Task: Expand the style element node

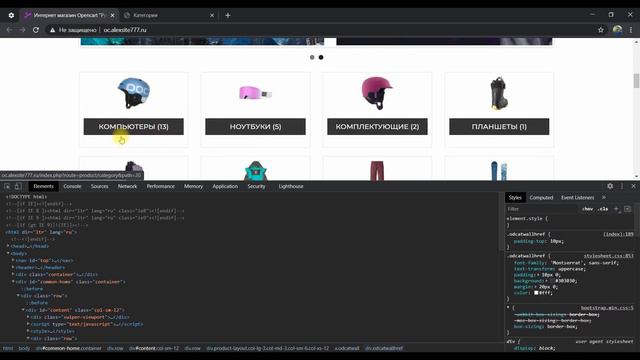Action: 28,331
